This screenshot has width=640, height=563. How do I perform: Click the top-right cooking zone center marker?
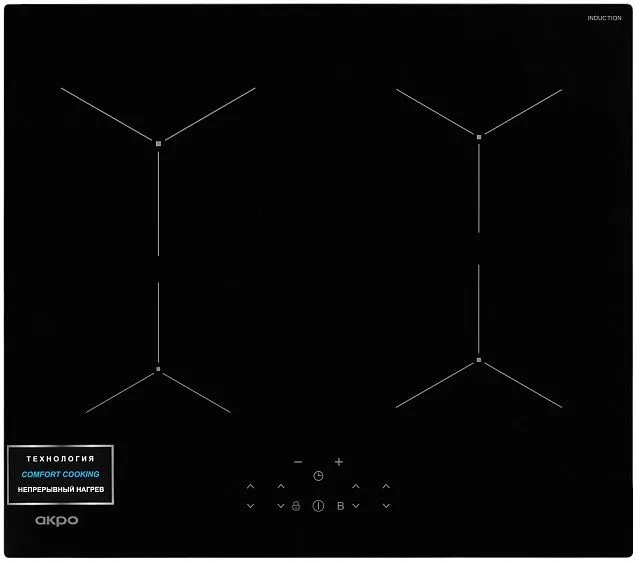coord(479,137)
